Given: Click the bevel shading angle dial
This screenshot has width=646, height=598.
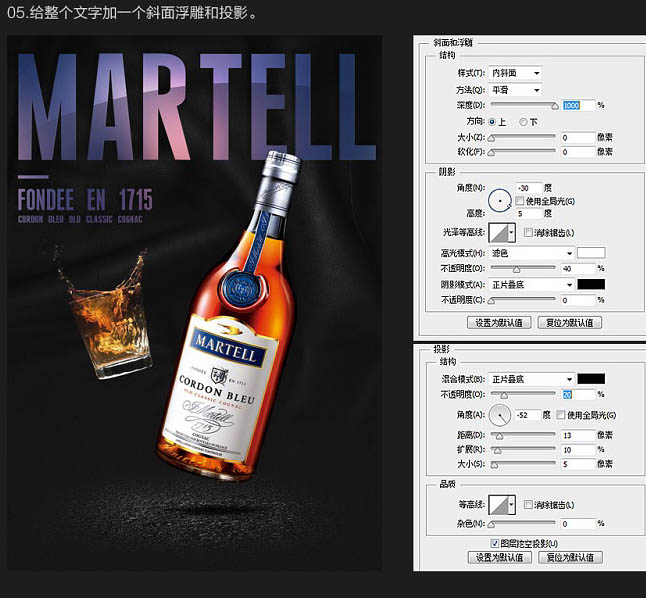Looking at the screenshot, I should (500, 201).
